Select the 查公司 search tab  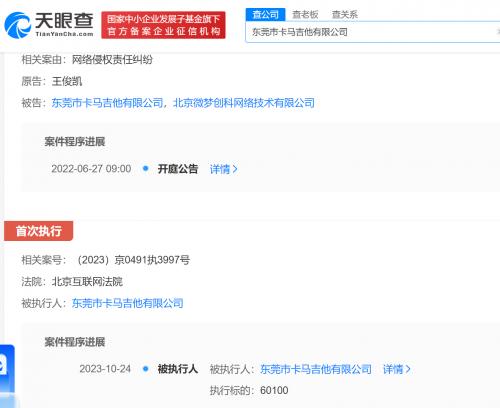click(265, 14)
